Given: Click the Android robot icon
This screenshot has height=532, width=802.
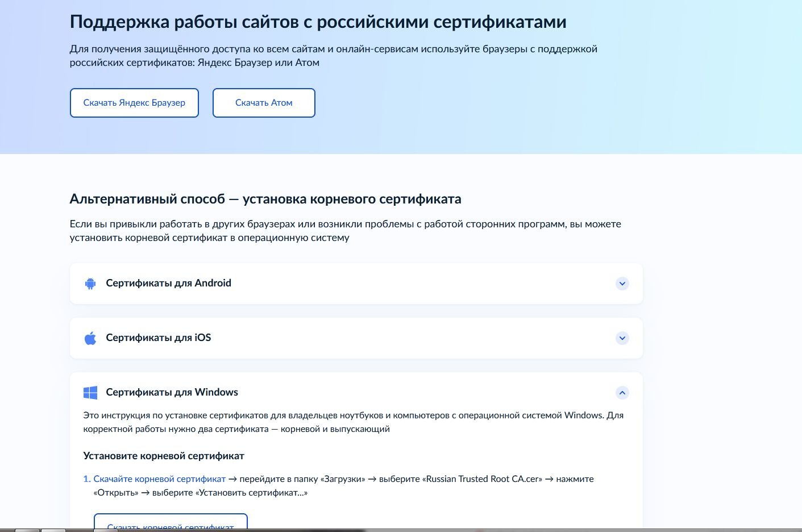Looking at the screenshot, I should [90, 284].
